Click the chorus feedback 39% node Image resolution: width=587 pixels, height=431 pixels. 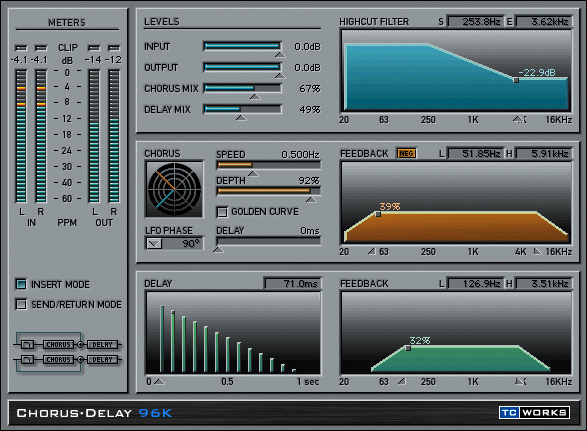[378, 214]
